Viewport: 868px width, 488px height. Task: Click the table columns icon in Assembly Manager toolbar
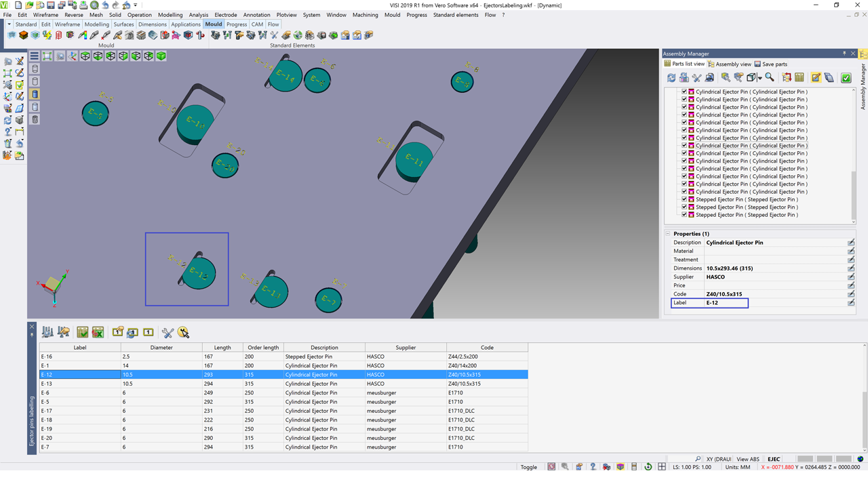[800, 78]
